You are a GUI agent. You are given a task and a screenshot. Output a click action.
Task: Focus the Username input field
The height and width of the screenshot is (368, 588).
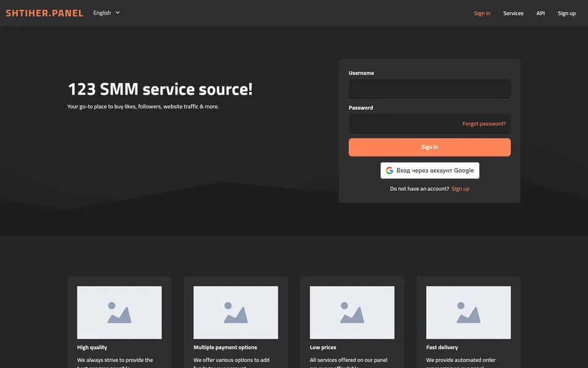[x=429, y=88]
